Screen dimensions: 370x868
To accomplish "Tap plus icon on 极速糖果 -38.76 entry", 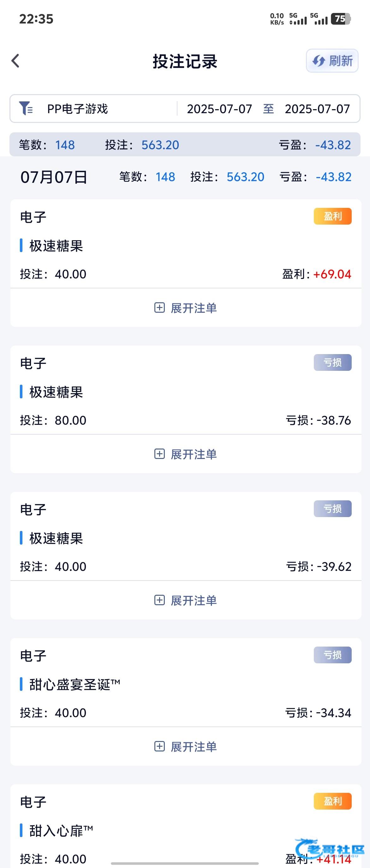I will (x=159, y=454).
